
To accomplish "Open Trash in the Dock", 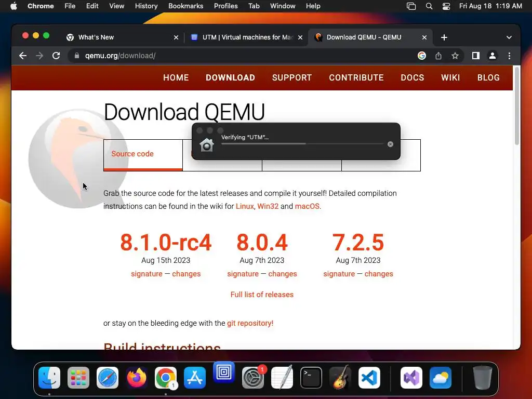I will (x=483, y=378).
